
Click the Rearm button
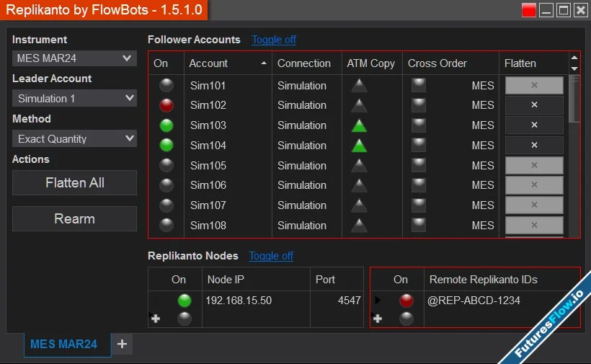(x=74, y=218)
